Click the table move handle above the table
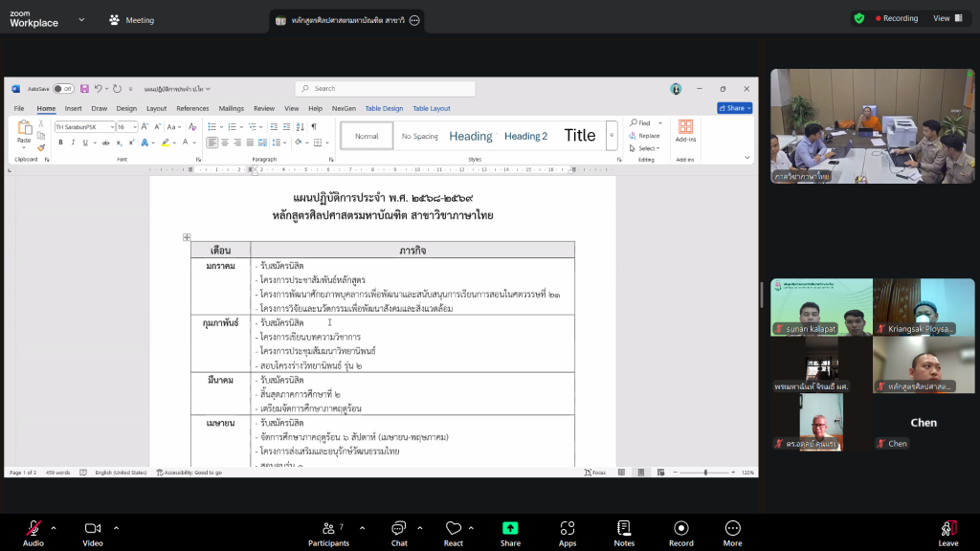 click(187, 237)
